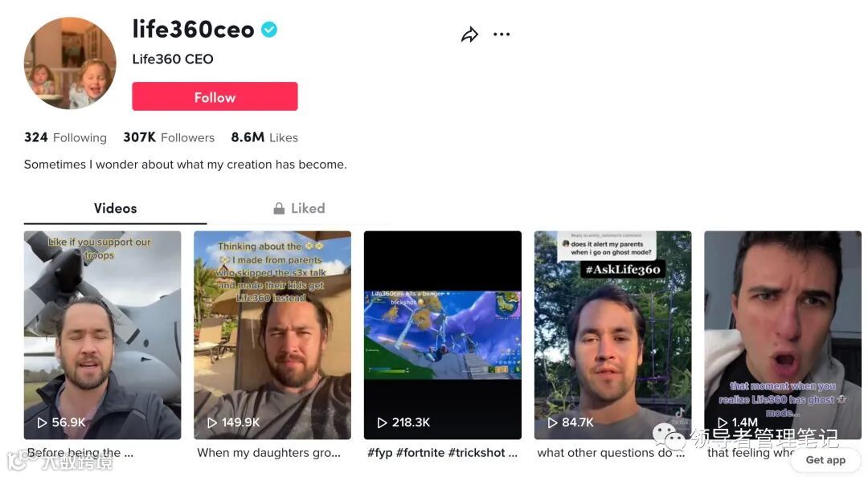Screen dimensions: 868x477
Task: Open the three-dots more options menu
Action: (502, 35)
